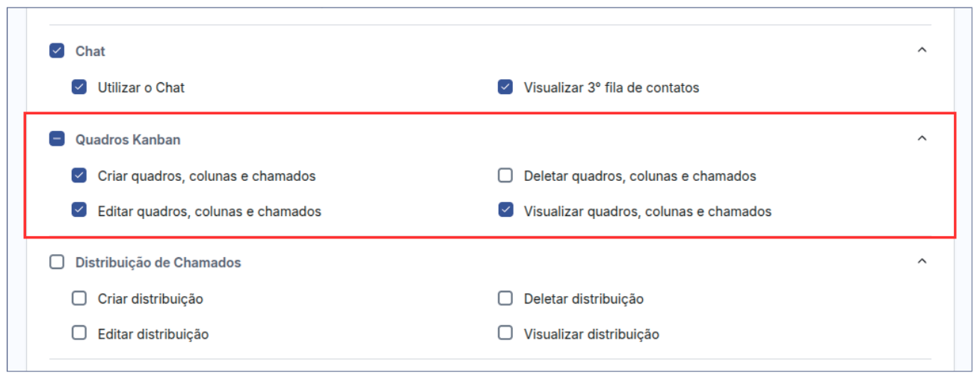This screenshot has height=379, width=980.
Task: Tick the 'Deletar distribuição' checkbox
Action: pos(505,298)
